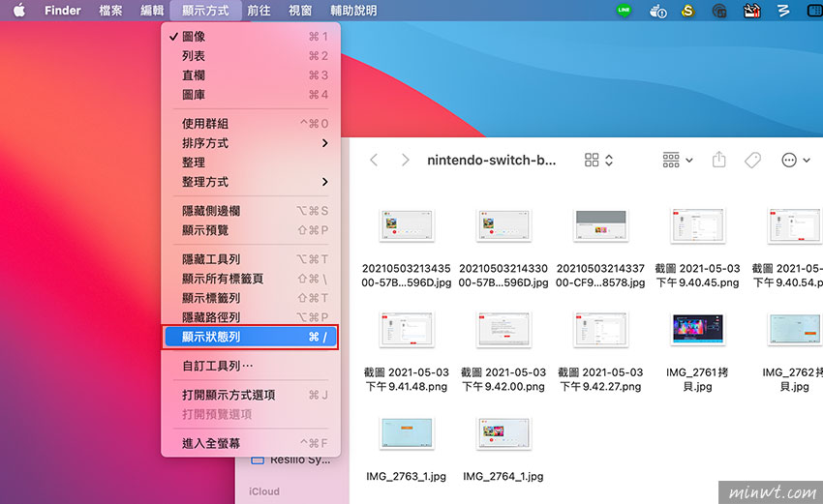Select file icon 截圖 下午9.41.48.png
823x504 pixels.
[407, 329]
